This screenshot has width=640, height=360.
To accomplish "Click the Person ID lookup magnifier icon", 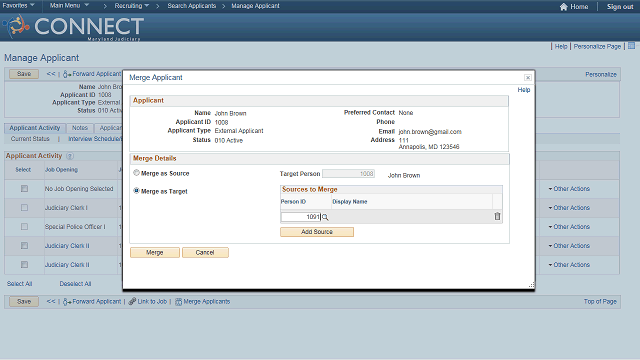I will coord(325,217).
